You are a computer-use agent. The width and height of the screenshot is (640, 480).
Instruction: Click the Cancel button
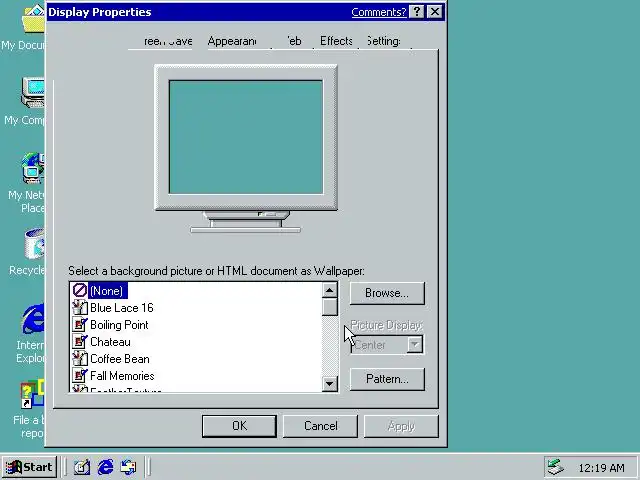[x=320, y=426]
